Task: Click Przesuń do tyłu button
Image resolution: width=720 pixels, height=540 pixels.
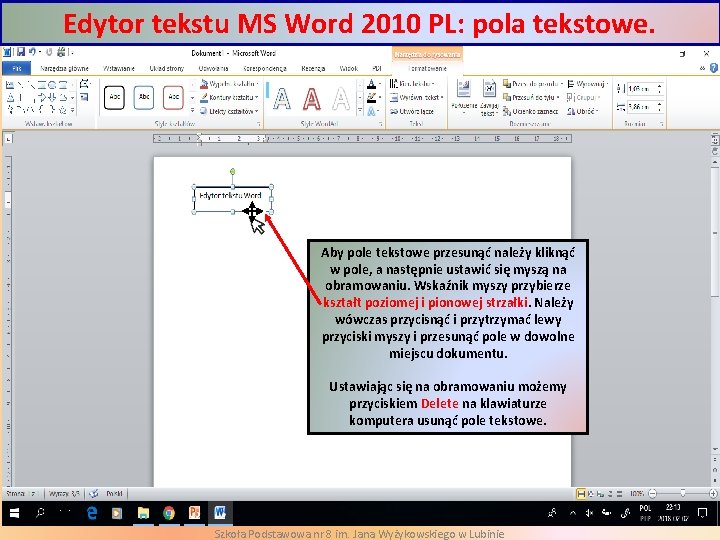Action: pyautogui.click(x=531, y=97)
